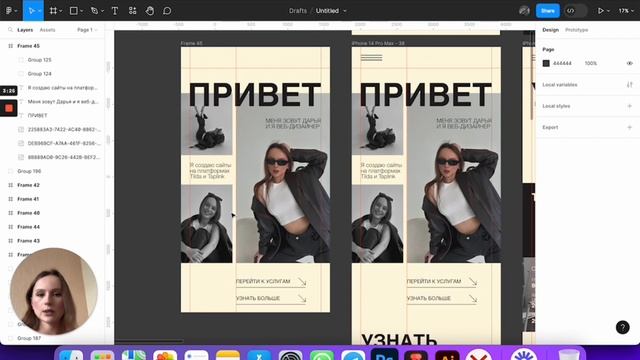Open WhatsApp from the Dock
640x360 pixels.
[322, 355]
